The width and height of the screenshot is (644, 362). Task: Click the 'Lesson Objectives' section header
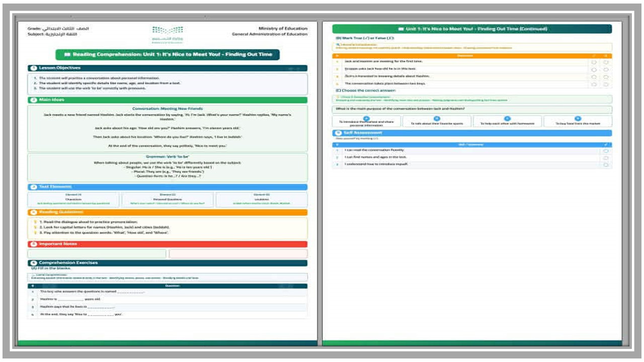pyautogui.click(x=168, y=68)
